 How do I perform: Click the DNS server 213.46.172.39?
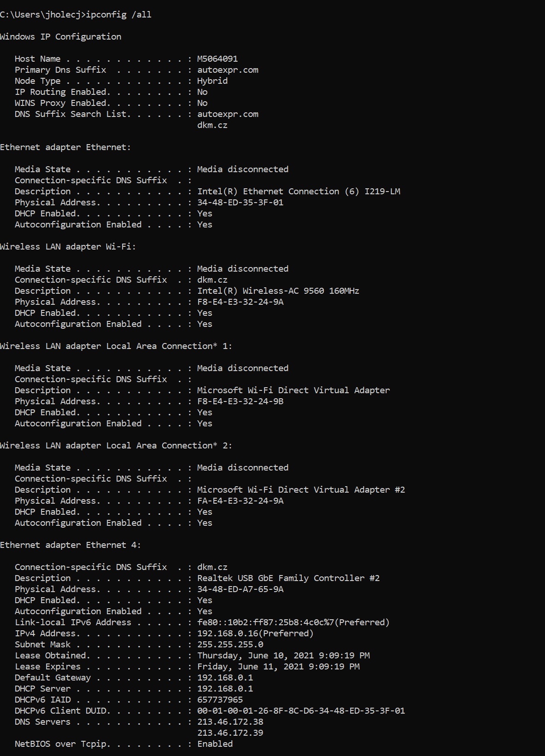(230, 733)
